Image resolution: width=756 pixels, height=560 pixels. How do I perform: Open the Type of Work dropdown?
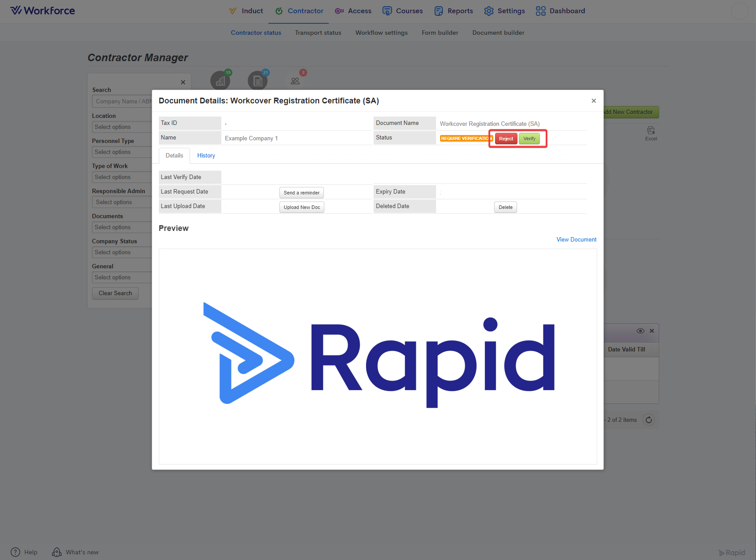122,177
